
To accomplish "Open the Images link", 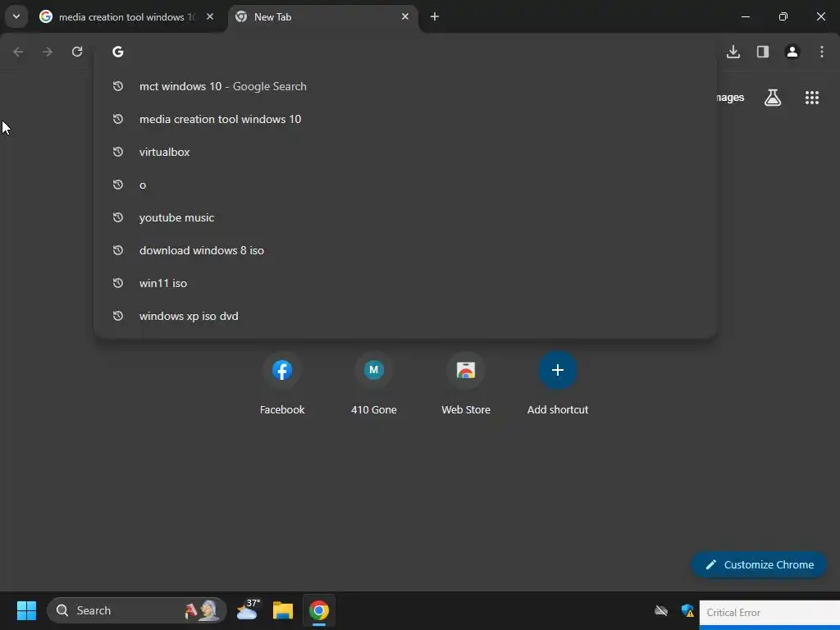I will tap(730, 98).
